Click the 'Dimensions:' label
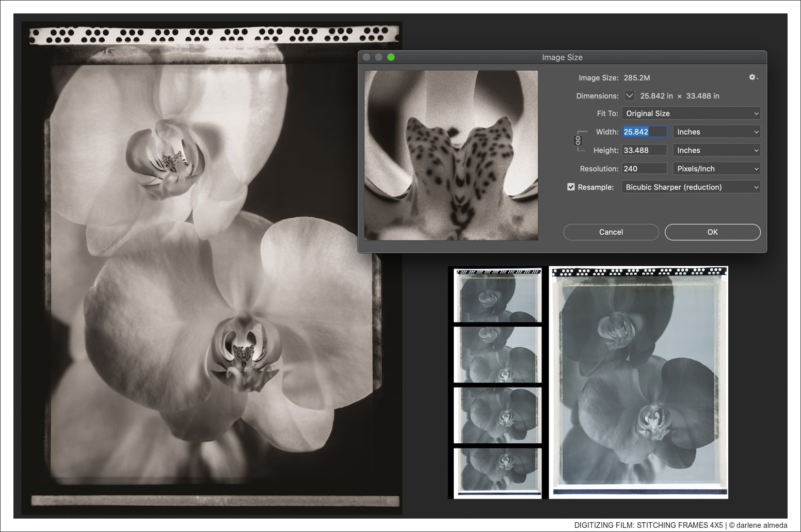The width and height of the screenshot is (801, 532). click(597, 96)
